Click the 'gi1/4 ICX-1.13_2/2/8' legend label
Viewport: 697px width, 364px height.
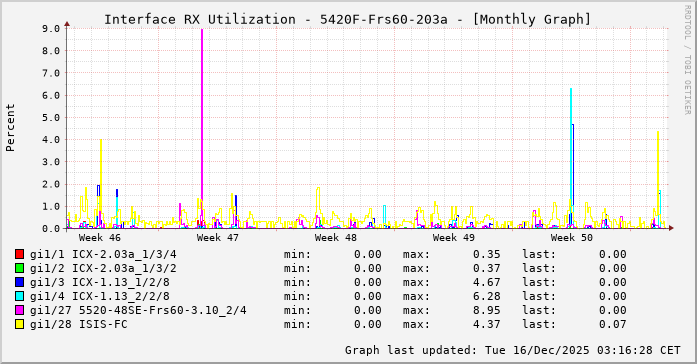100,296
